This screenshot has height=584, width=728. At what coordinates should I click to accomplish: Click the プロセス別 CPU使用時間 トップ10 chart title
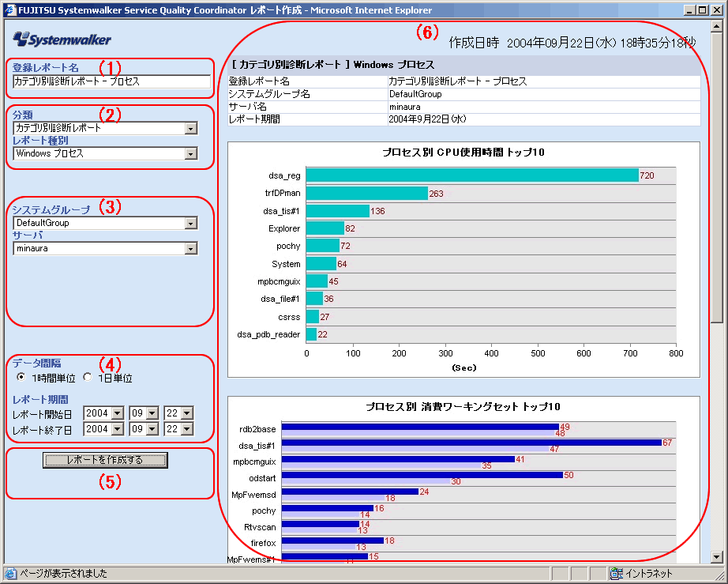click(463, 153)
